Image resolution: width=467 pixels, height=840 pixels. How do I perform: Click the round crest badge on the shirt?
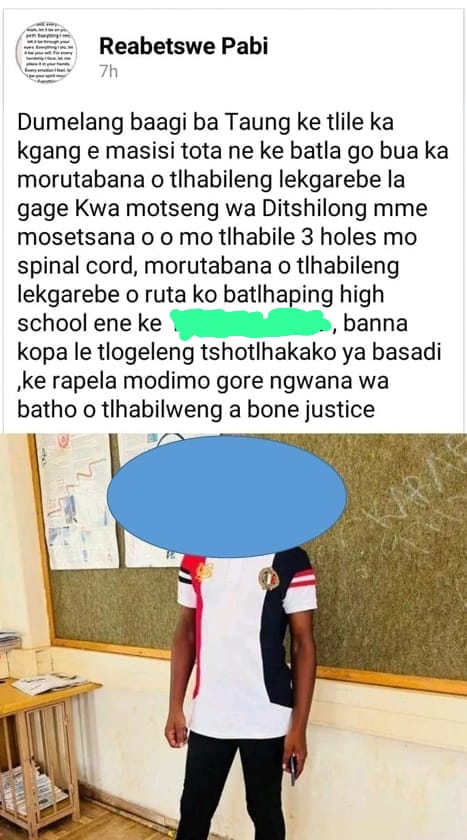[269, 579]
